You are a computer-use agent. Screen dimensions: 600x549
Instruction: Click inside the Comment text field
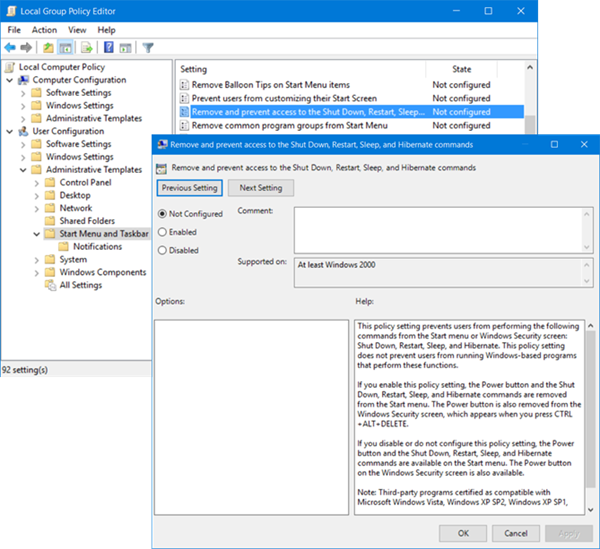click(439, 230)
